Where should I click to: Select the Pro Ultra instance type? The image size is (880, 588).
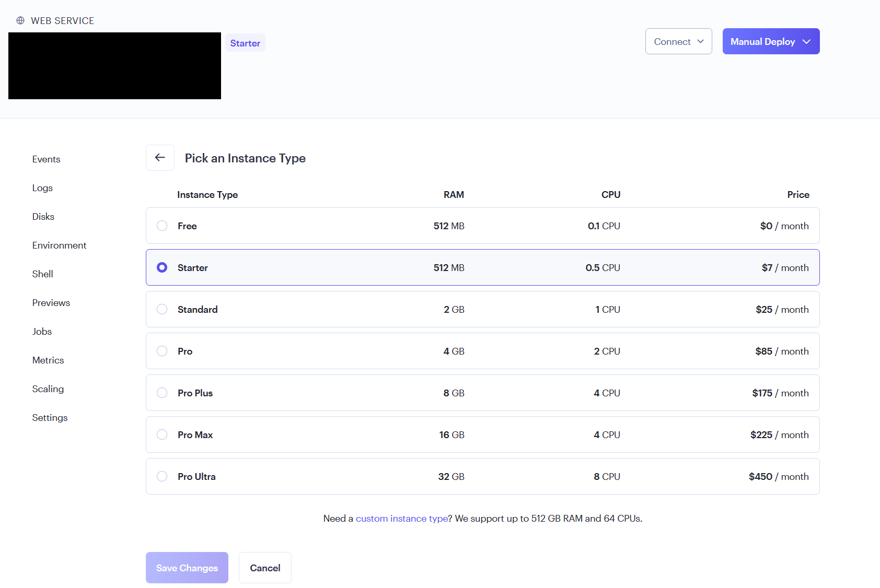[x=162, y=476]
